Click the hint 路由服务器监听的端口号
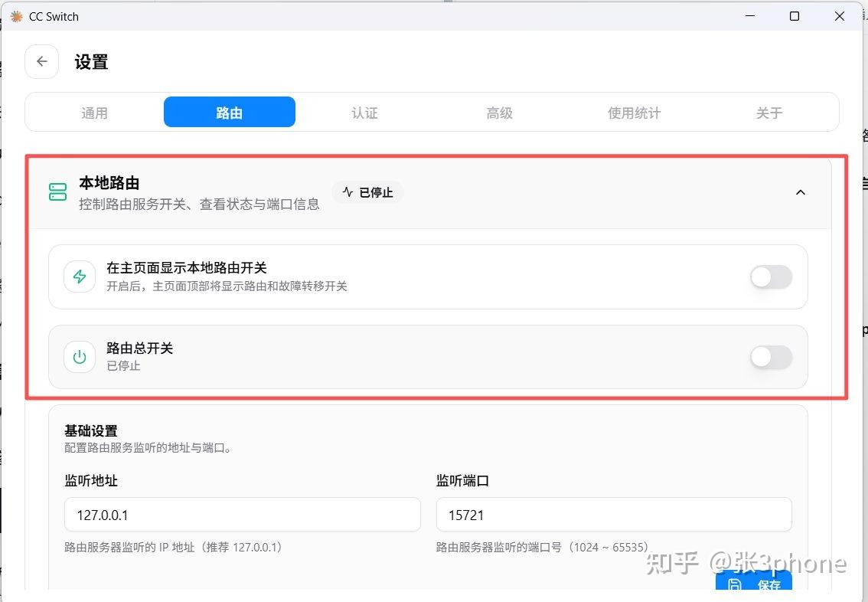 point(543,547)
